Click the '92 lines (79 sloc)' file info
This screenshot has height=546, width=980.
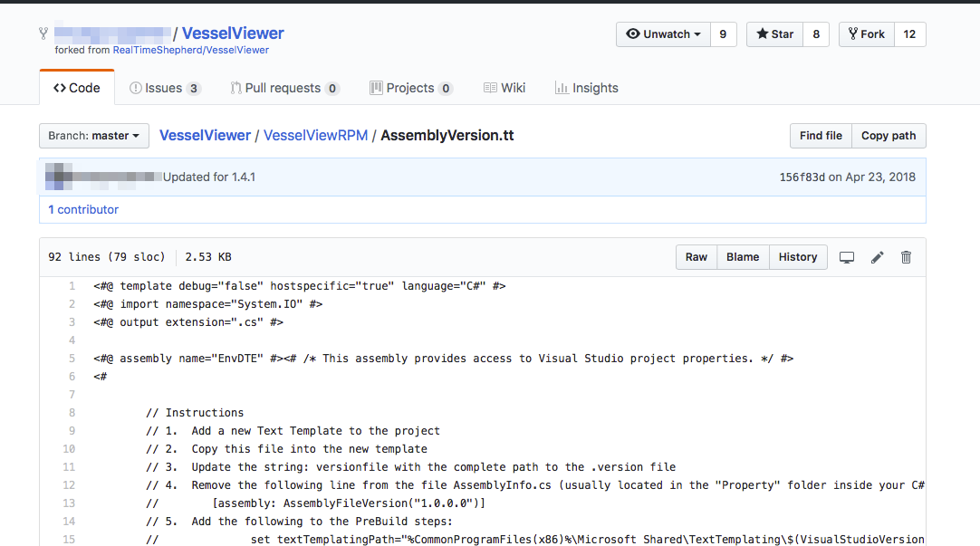pos(107,257)
